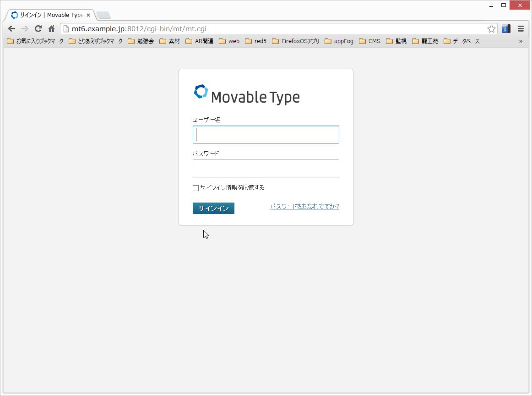Open the red5 bookmark folder
The height and width of the screenshot is (396, 532).
[256, 41]
